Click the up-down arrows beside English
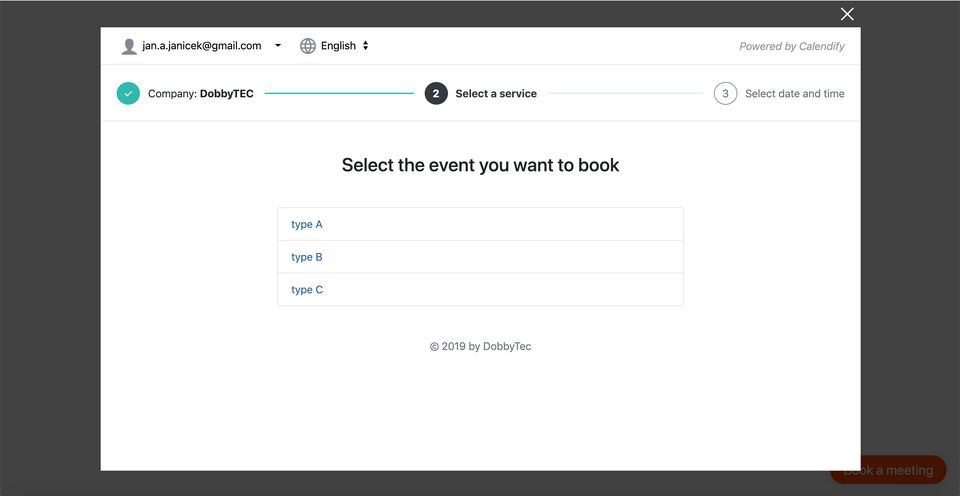 (x=366, y=46)
